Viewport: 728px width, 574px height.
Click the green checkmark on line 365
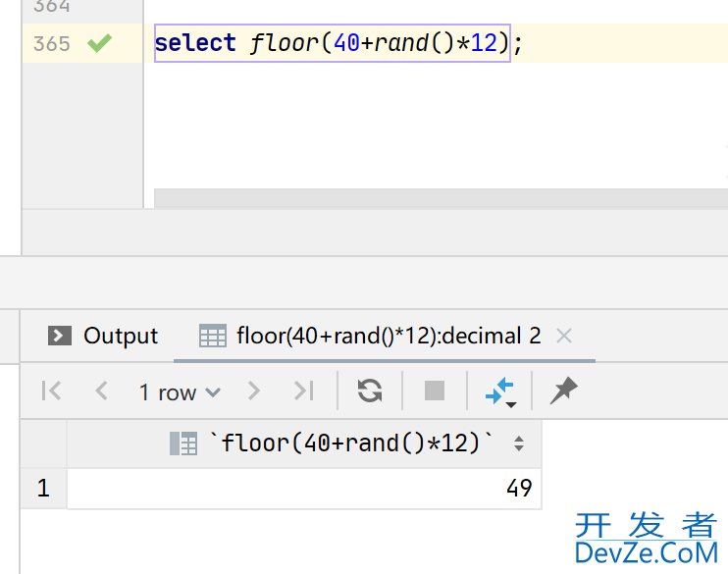pos(99,43)
